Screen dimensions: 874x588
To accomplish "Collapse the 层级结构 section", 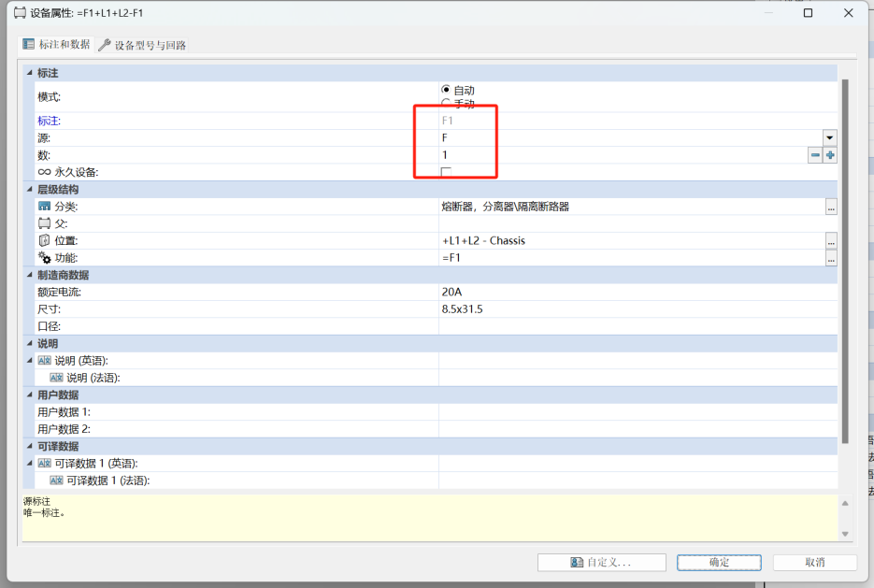I will tap(28, 190).
